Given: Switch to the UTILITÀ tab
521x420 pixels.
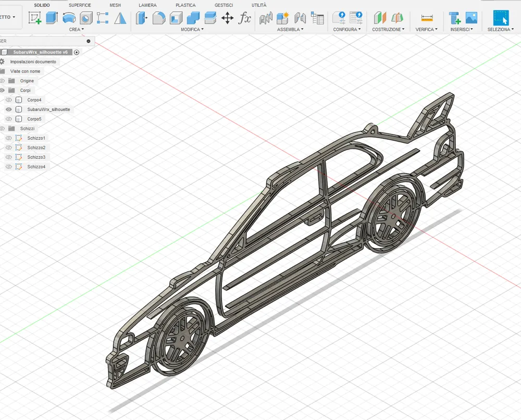Looking at the screenshot, I should 259,5.
